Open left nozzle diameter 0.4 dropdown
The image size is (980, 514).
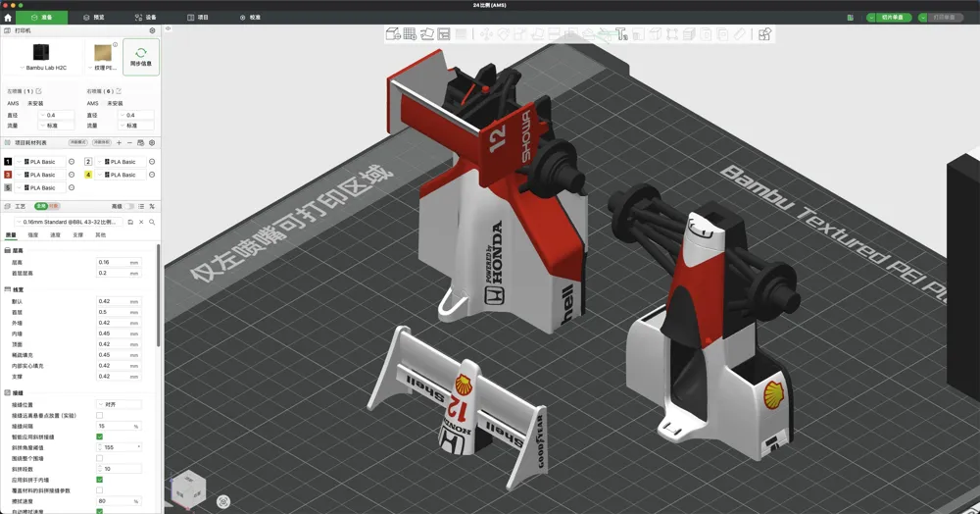[x=56, y=115]
